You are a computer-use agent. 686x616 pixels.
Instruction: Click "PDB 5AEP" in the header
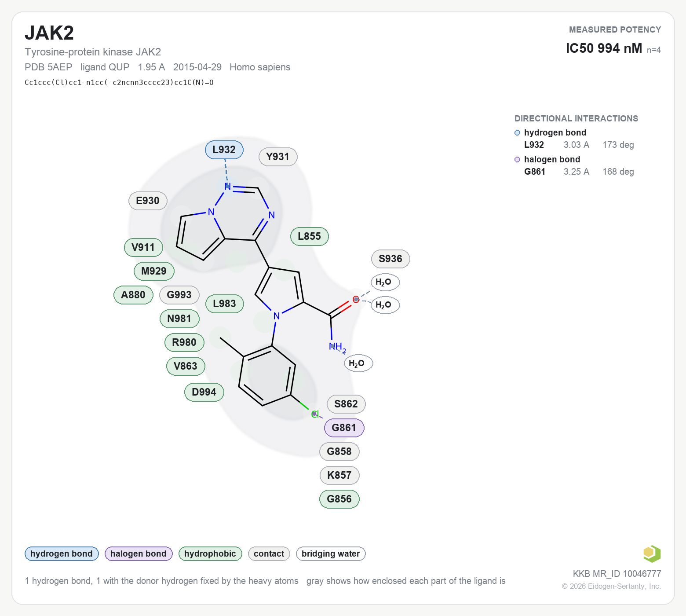pyautogui.click(x=48, y=67)
